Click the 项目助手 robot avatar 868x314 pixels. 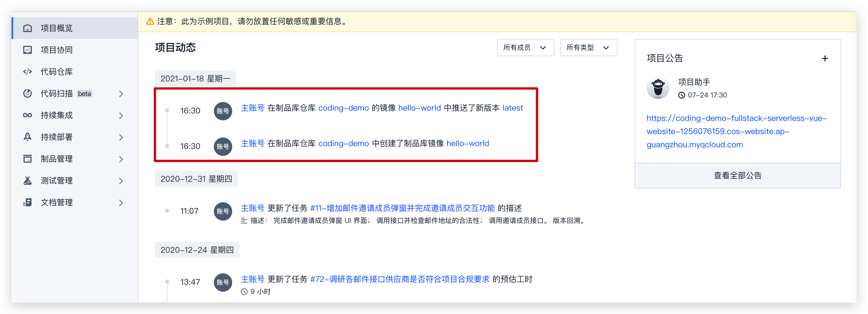(658, 88)
